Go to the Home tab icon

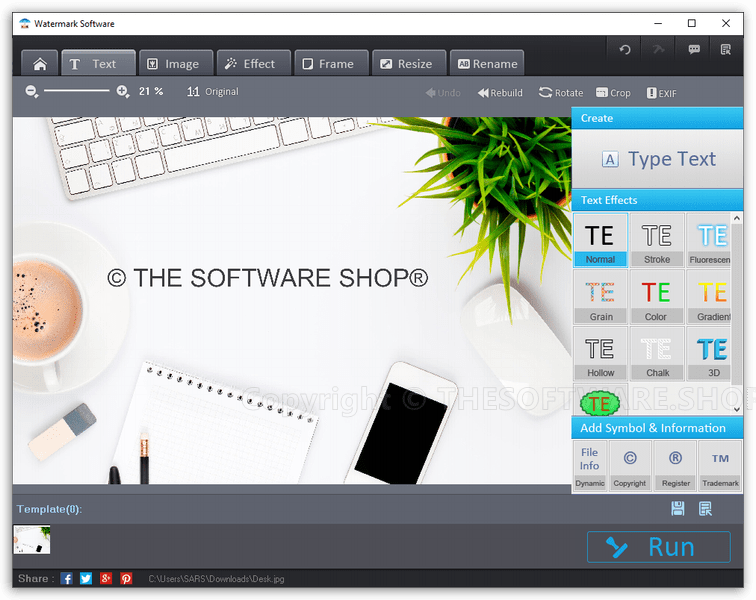click(40, 64)
